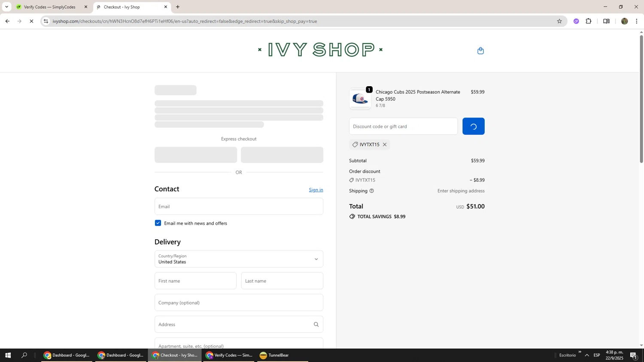The height and width of the screenshot is (362, 644).
Task: Click the address search magnifier icon
Action: pyautogui.click(x=316, y=325)
